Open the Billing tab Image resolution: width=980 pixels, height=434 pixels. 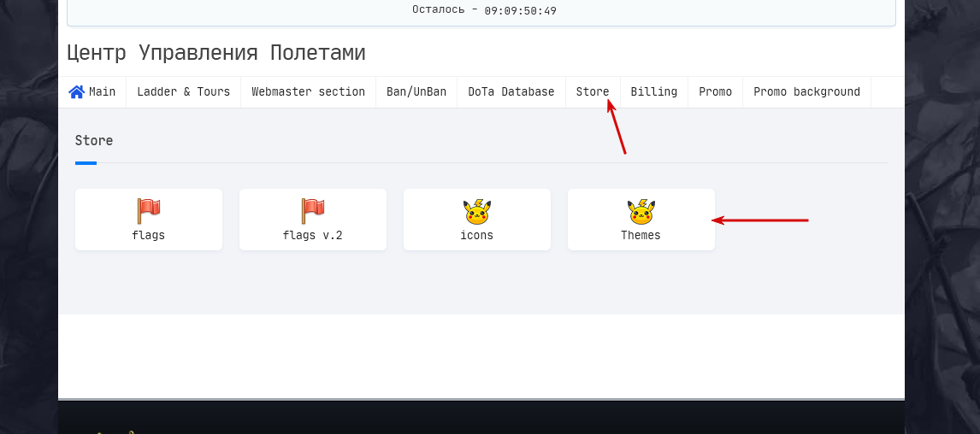click(x=653, y=91)
